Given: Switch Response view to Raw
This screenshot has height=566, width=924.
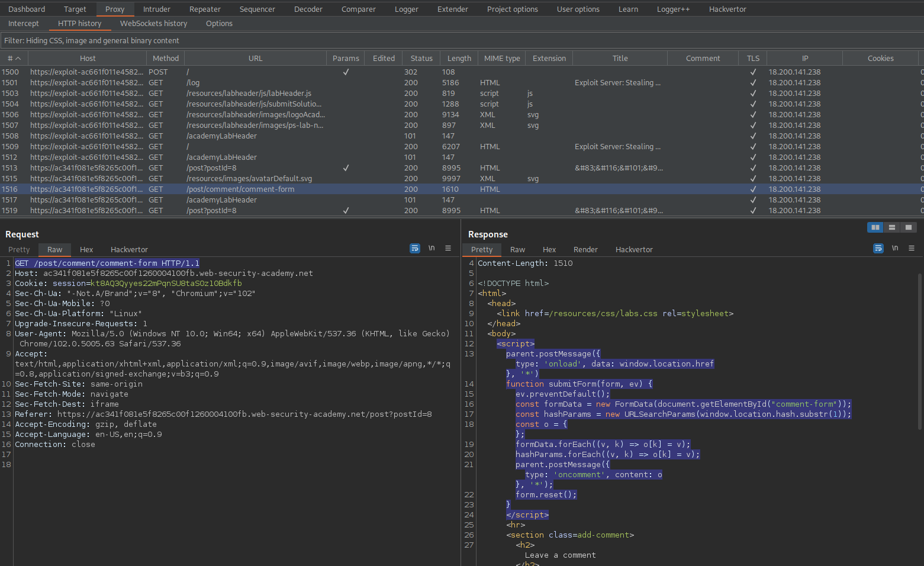Looking at the screenshot, I should click(517, 249).
